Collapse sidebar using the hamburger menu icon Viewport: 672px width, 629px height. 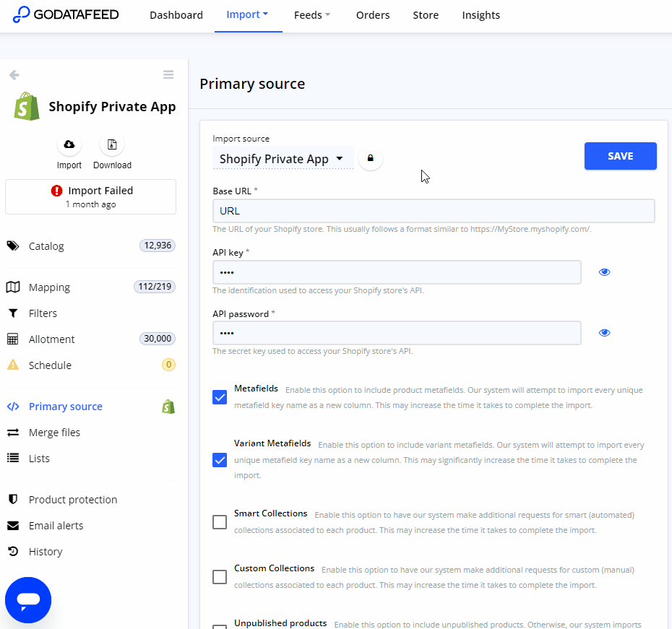[x=168, y=75]
